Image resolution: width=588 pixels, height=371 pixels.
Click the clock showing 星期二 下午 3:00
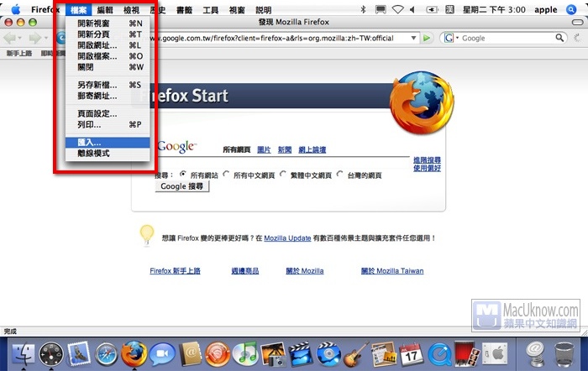coord(494,10)
